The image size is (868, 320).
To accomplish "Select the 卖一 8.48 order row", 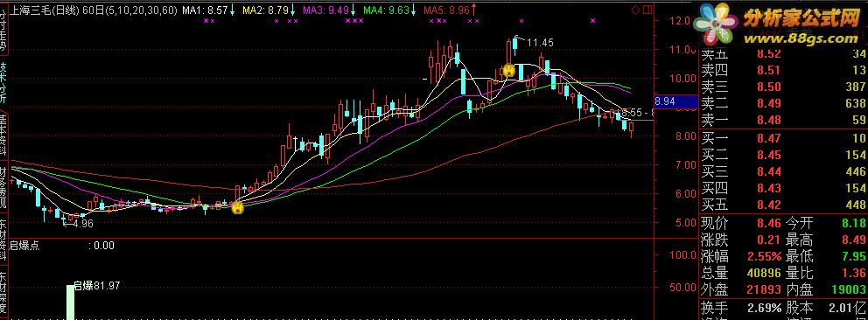I will [783, 119].
